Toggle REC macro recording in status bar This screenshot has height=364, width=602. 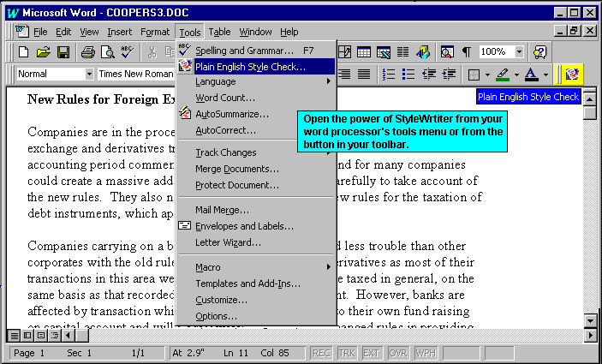click(x=321, y=353)
